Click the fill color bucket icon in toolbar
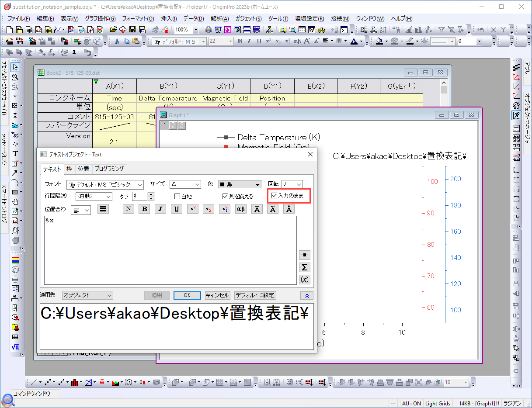The height and width of the screenshot is (408, 532). tap(379, 41)
